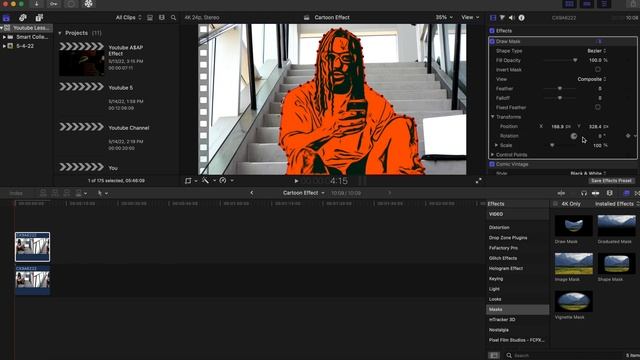Viewport: 640px width, 360px height.
Task: Toggle the clip appearance icon beside All Clips
Action: coord(150,18)
